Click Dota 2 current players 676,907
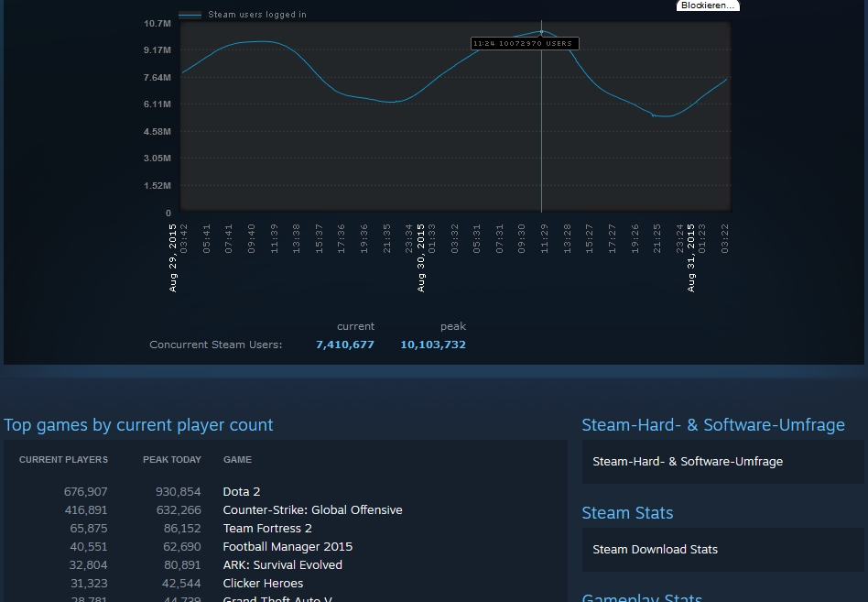This screenshot has width=868, height=602. [x=86, y=492]
